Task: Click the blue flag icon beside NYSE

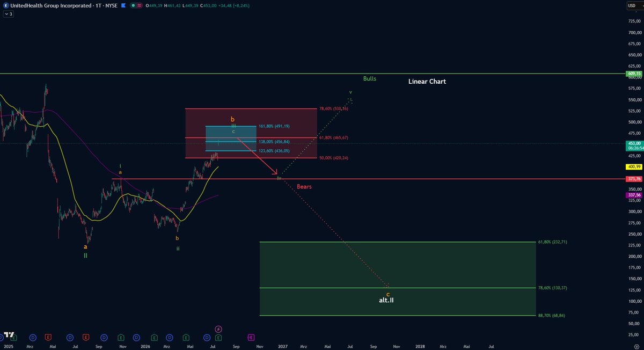Action: click(123, 5)
